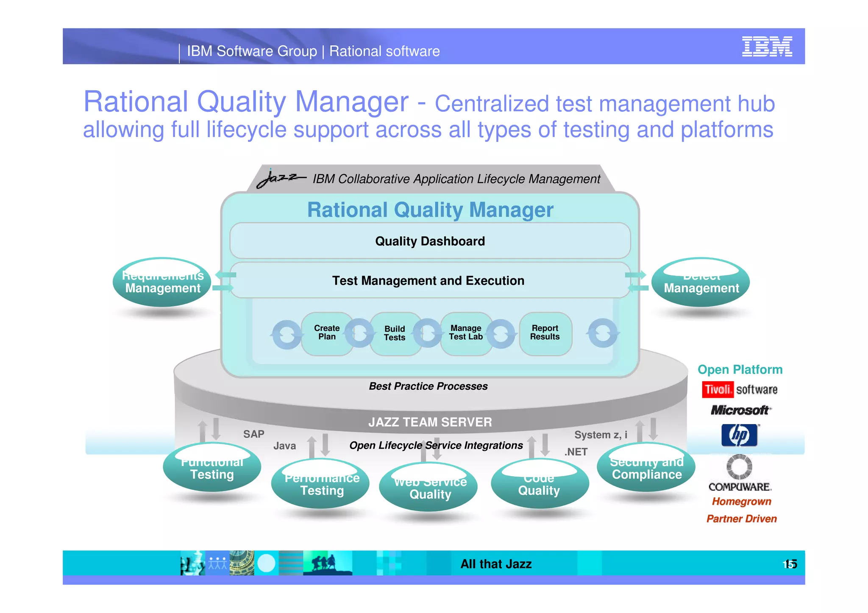This screenshot has width=868, height=613.
Task: Click the cycle arrows icon after Report Results
Action: point(603,333)
